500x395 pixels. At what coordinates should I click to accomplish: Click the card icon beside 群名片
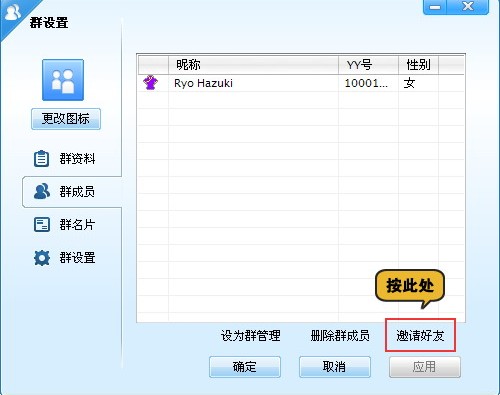point(42,224)
